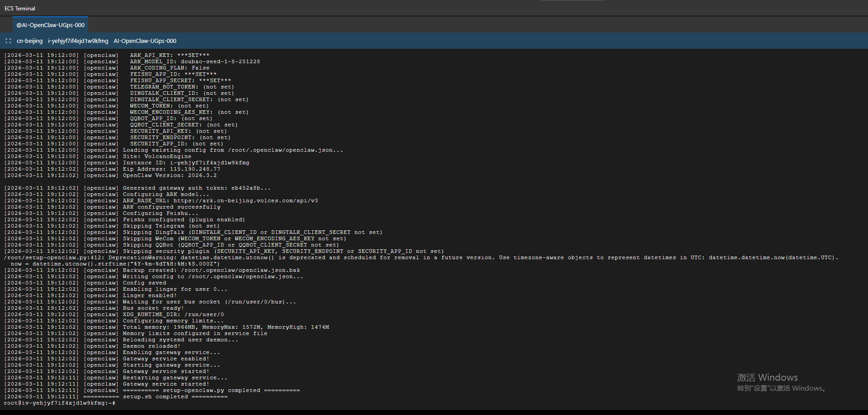Click the Eip Address 115.190.248.77 line
This screenshot has width=868, height=415.
click(x=112, y=169)
